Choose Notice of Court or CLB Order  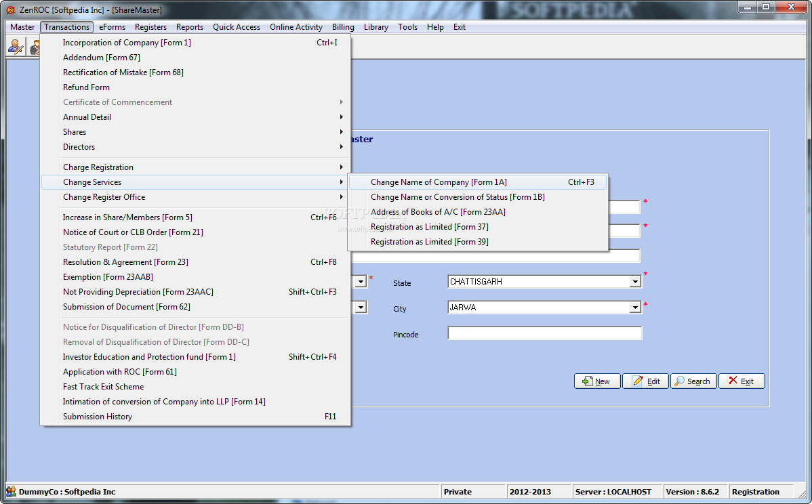196,232
